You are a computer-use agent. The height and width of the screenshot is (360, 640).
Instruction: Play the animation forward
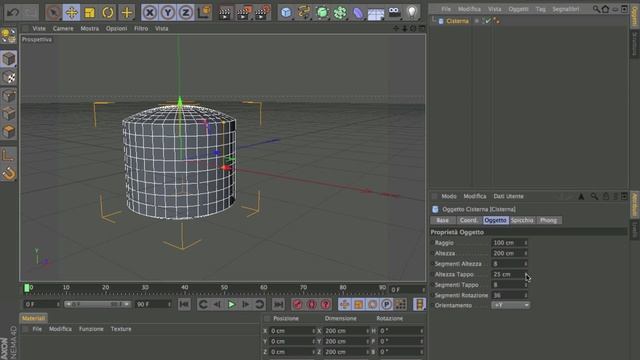tap(231, 304)
